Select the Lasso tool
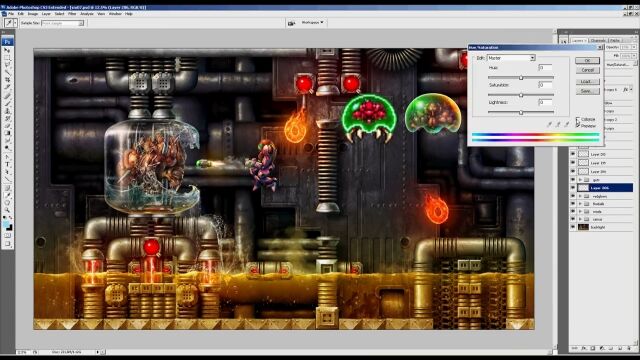Viewport: 640px width, 360px height. coord(7,65)
